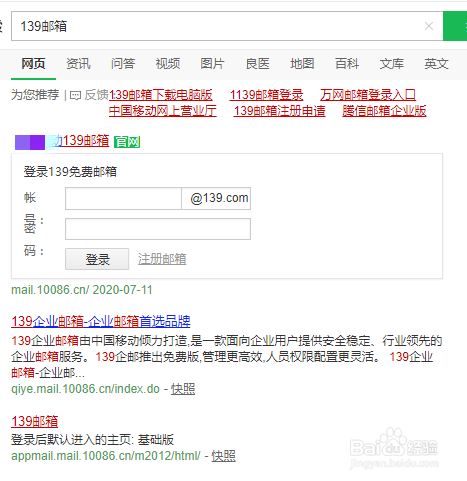This screenshot has width=467, height=481.
Task: Click the feedback speech bubble icon
Action: pos(75,96)
